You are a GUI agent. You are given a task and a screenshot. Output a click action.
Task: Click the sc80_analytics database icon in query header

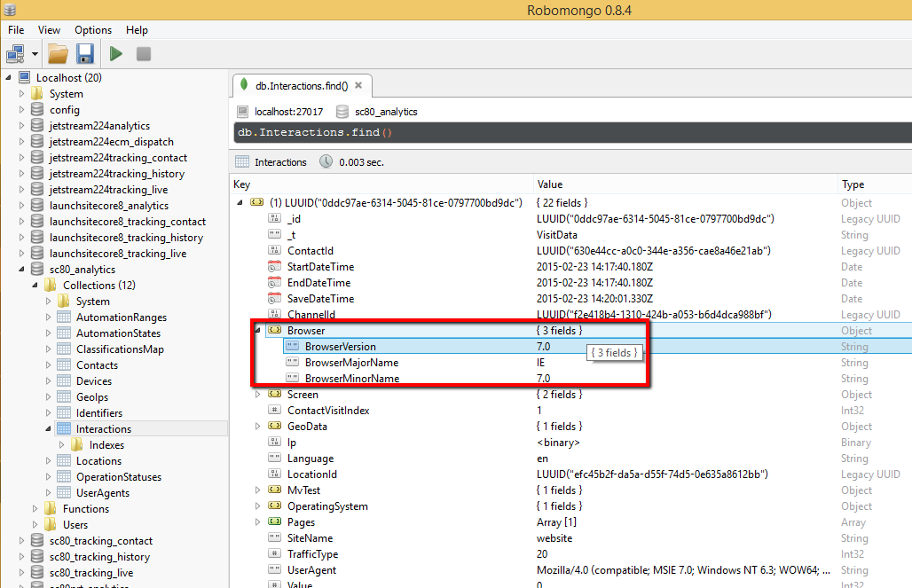click(342, 112)
